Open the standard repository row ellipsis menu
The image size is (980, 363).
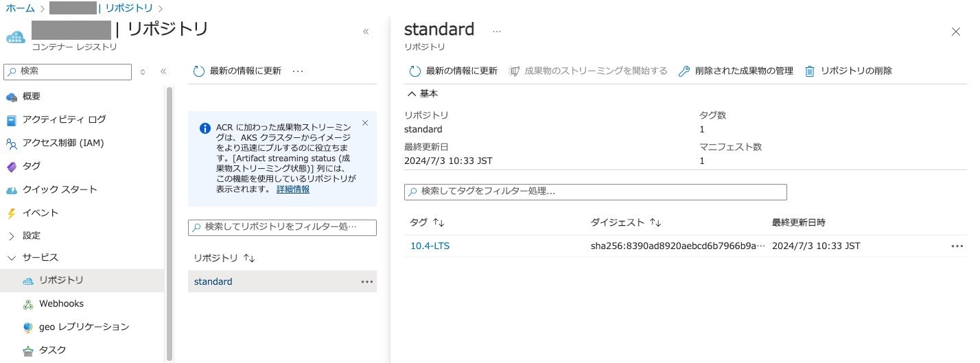(x=367, y=281)
